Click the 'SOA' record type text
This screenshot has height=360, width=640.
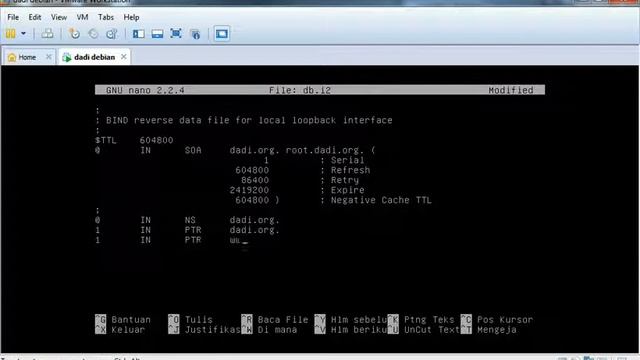click(193, 150)
